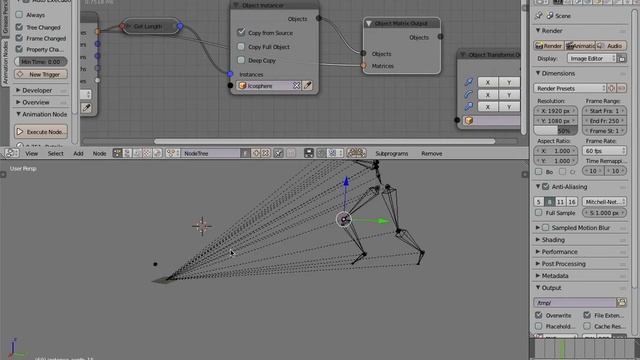Open the Add menu in node editor

click(x=78, y=153)
